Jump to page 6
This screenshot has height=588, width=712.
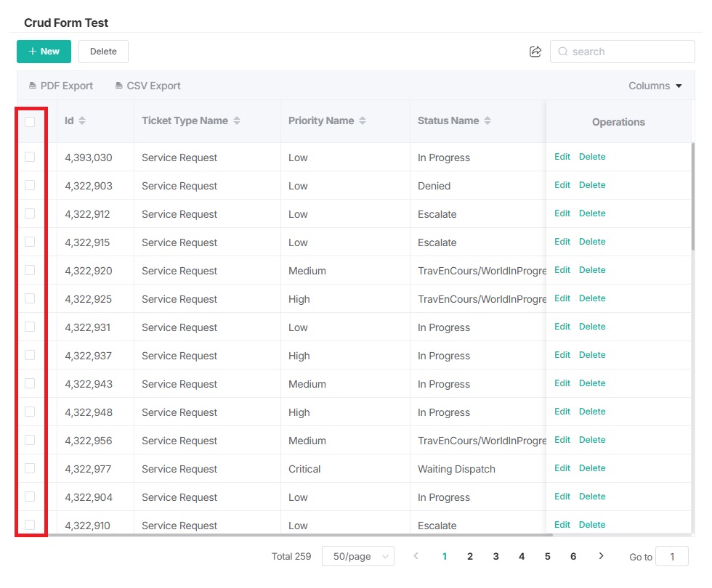coord(573,556)
